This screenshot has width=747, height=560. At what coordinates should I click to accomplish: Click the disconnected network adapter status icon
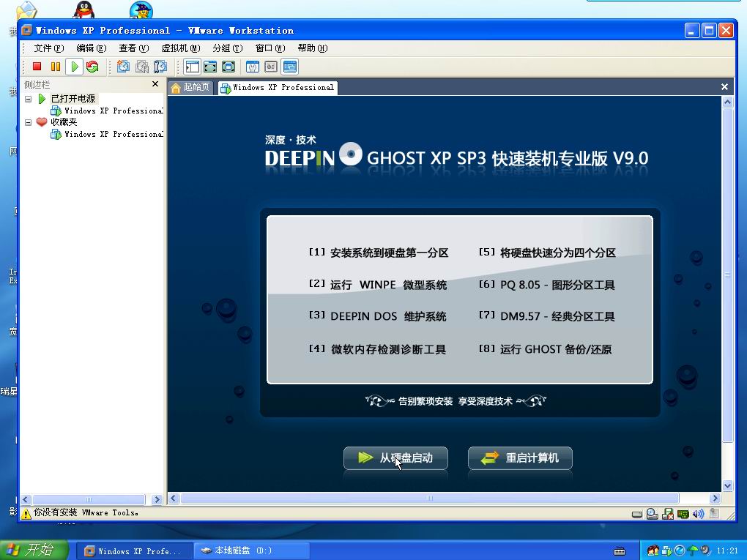[x=668, y=514]
